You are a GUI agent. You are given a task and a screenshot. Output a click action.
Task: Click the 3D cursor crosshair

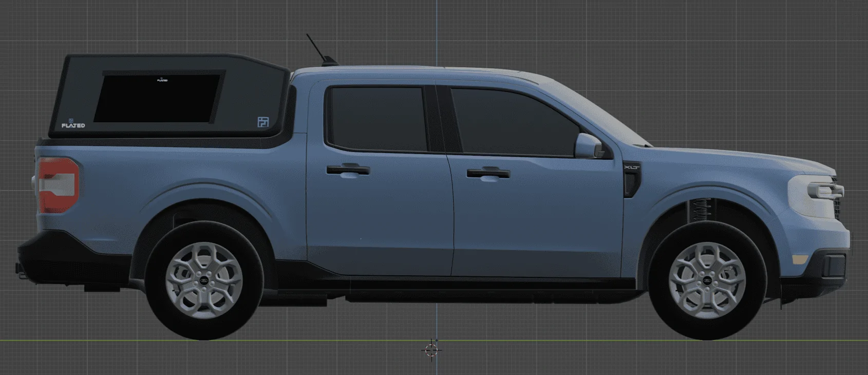pos(431,350)
